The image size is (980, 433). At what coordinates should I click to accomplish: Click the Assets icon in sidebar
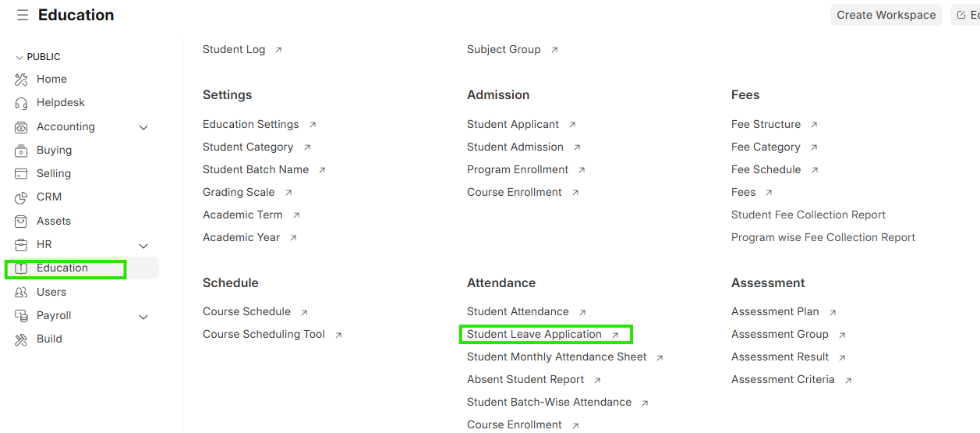click(21, 222)
